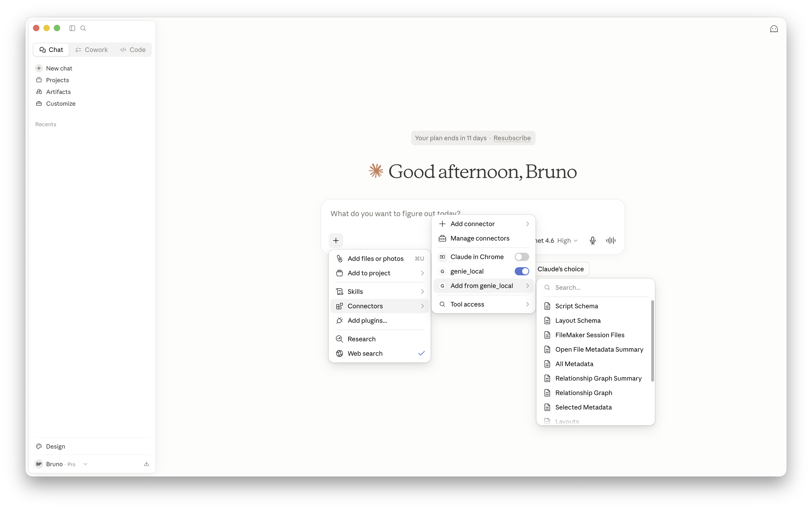Expand Add connector submenu
Screen dimensions: 812x510
point(484,224)
